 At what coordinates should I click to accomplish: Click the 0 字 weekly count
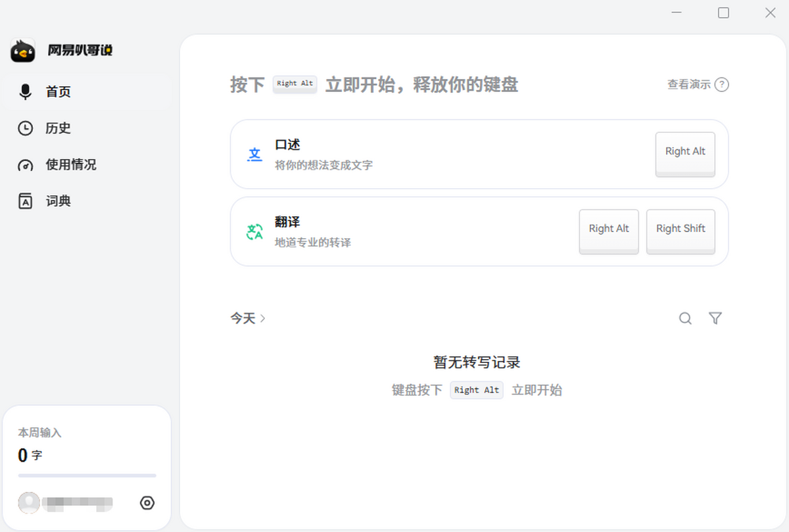coord(30,455)
